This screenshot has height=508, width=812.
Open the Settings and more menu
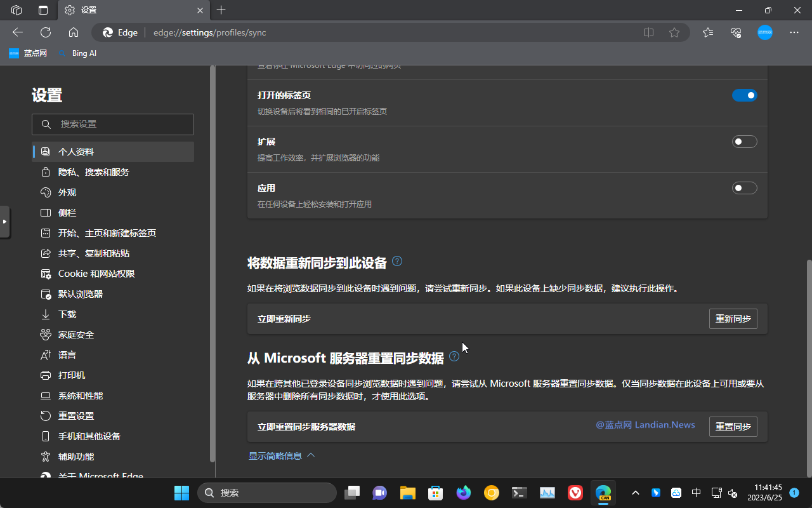[794, 32]
